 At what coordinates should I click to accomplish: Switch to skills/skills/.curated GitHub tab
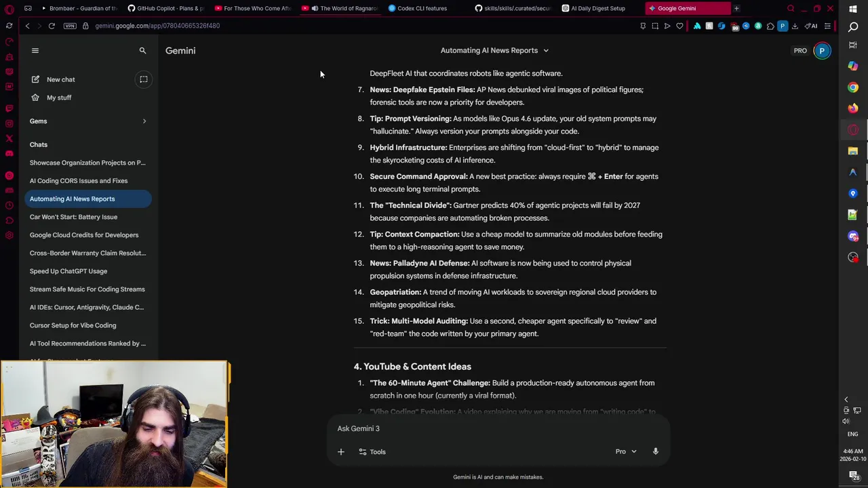pos(513,8)
